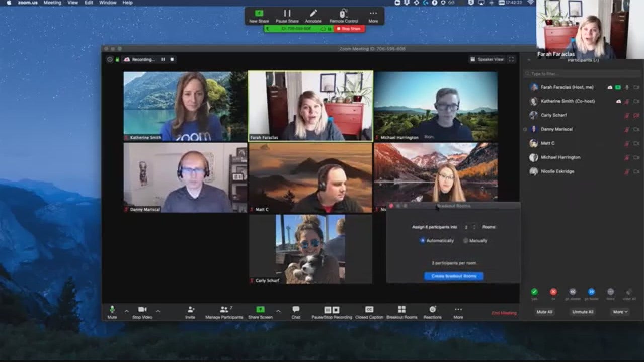Click the Pause Share icon
Image resolution: width=644 pixels, height=362 pixels.
(x=287, y=14)
